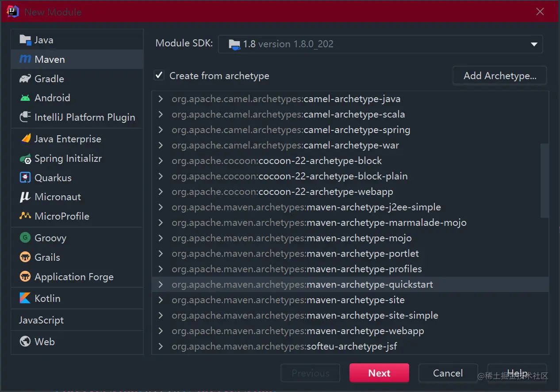
Task: Click the Application Forge icon
Action: coord(25,277)
